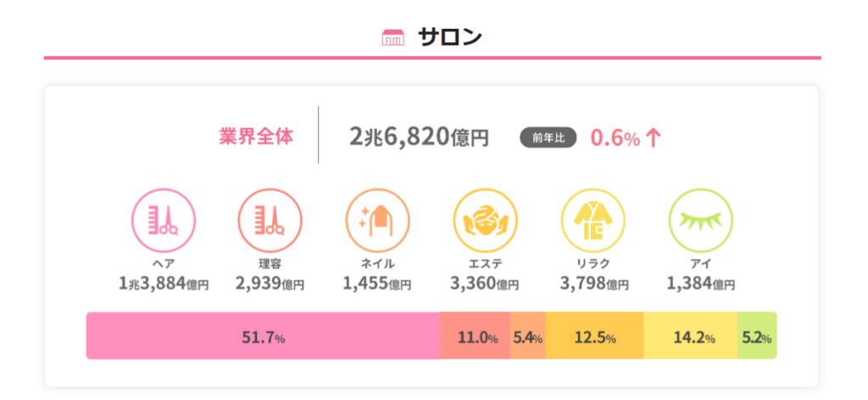Image resolution: width=868 pixels, height=400 pixels.
Task: Click the 14.2% yellow bar segment
Action: click(x=691, y=336)
